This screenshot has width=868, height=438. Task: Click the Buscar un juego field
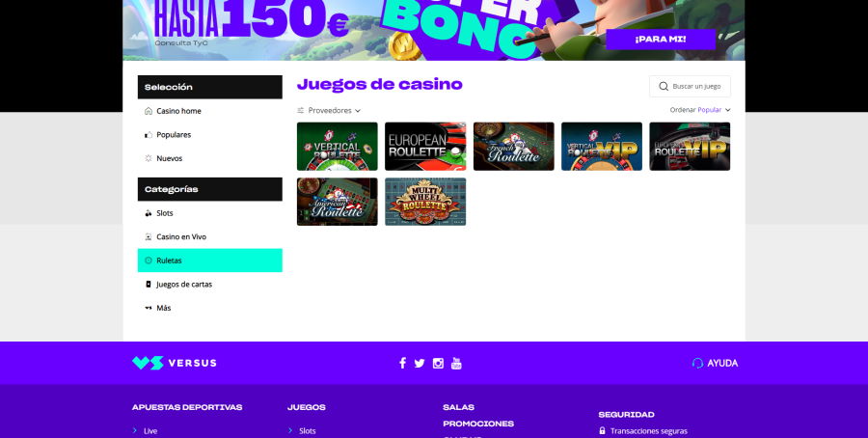[690, 87]
